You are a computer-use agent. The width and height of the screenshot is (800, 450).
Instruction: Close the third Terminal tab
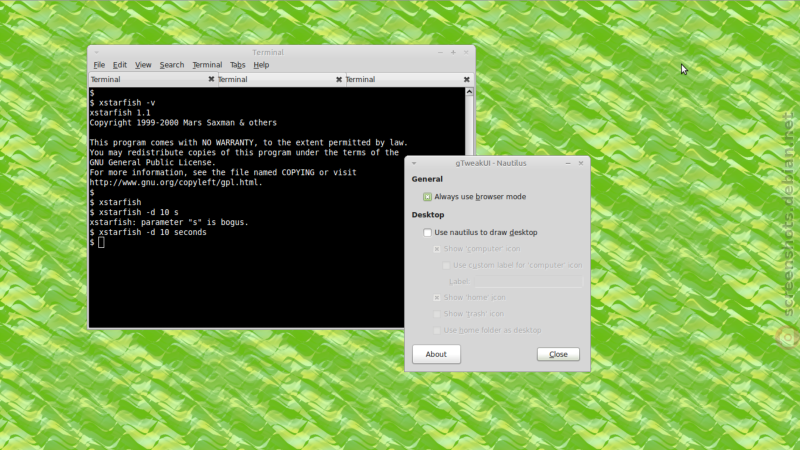[x=466, y=79]
